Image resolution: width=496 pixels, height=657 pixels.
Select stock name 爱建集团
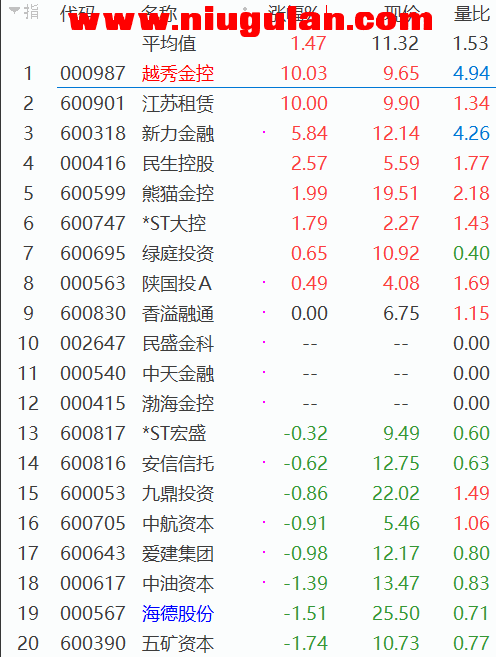pos(178,554)
